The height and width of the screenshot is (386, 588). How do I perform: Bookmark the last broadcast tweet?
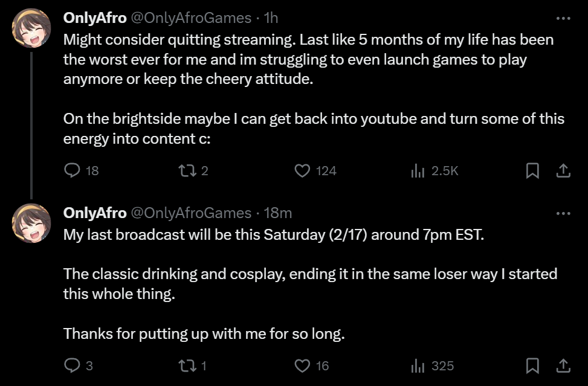(532, 365)
